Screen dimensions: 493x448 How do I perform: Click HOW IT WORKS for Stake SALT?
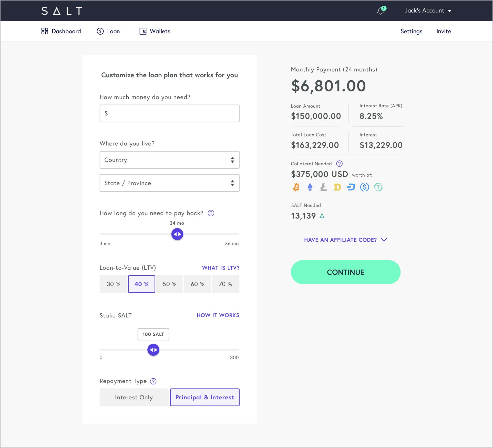pos(218,315)
